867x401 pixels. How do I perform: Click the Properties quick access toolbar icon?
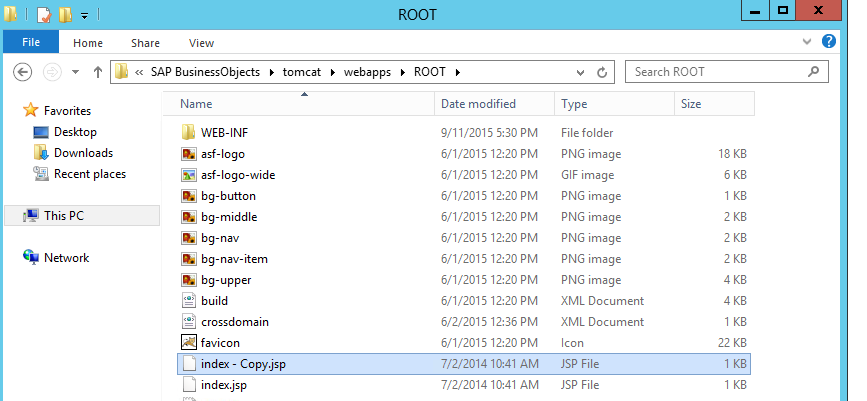pos(44,14)
